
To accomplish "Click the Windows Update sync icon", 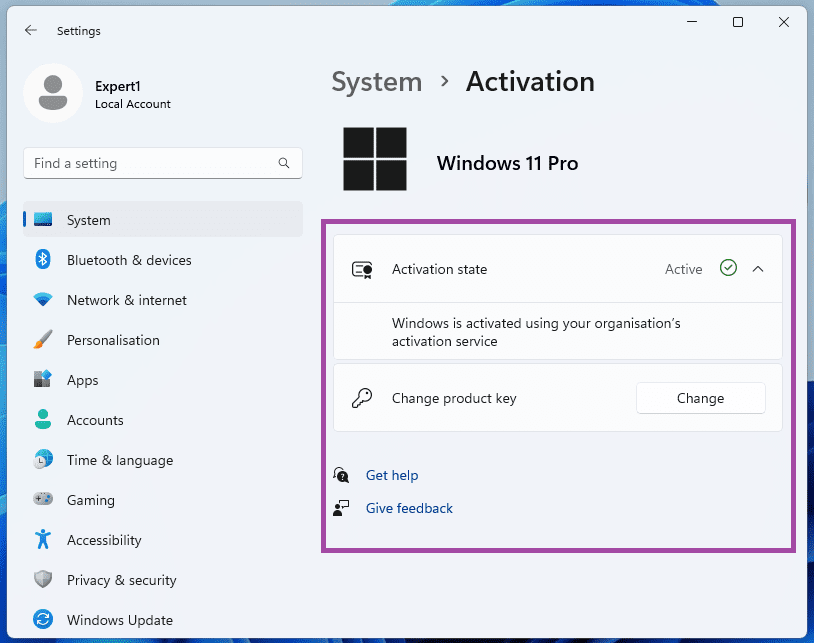I will click(43, 619).
